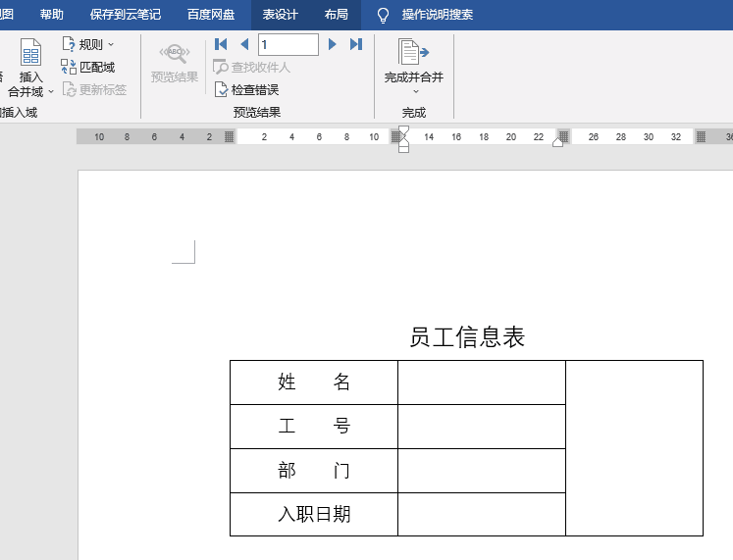Click the 员工信息表 title text

point(467,337)
